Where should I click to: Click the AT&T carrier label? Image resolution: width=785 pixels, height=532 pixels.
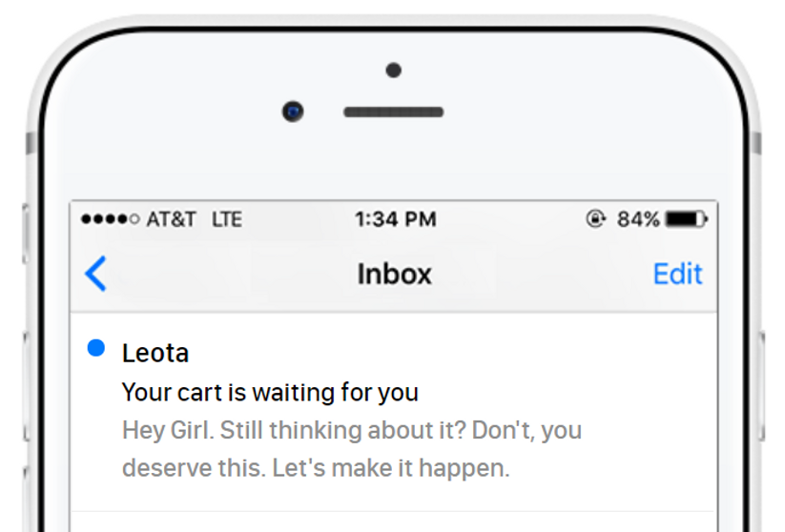pyautogui.click(x=171, y=219)
